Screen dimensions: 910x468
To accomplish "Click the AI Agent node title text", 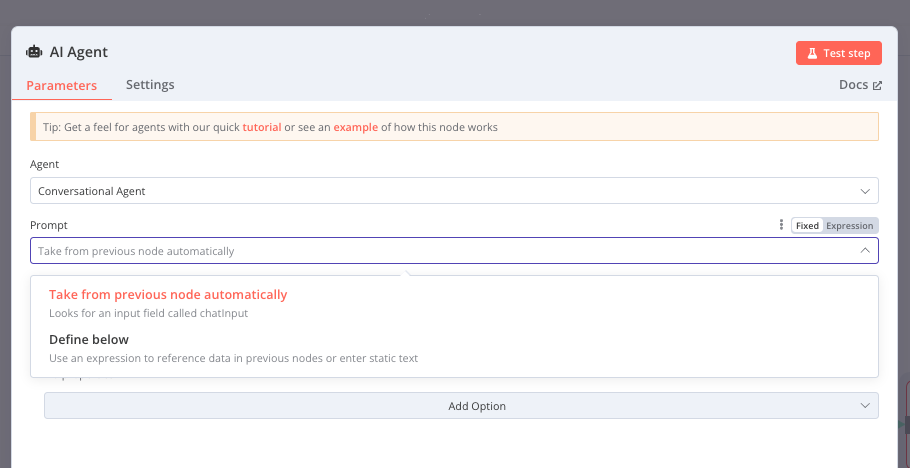I will [79, 52].
